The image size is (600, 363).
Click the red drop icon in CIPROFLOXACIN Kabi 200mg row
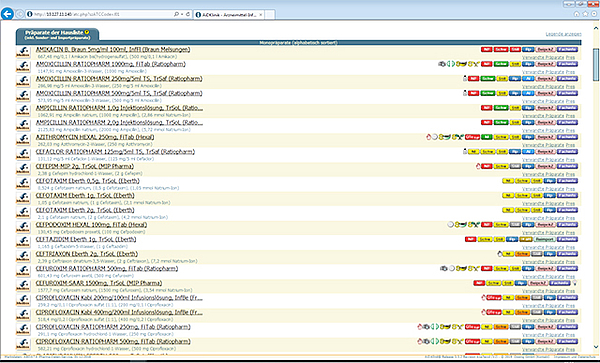click(x=484, y=298)
